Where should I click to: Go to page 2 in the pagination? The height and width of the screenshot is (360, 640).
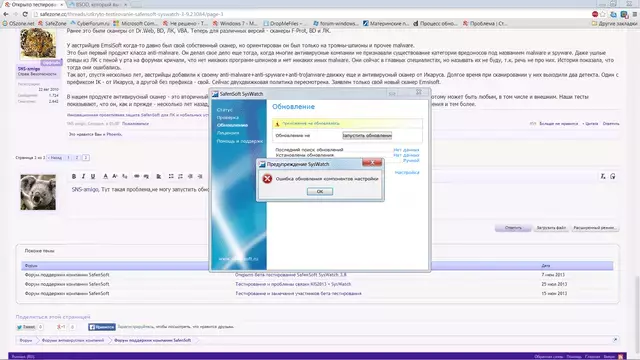[x=77, y=158]
